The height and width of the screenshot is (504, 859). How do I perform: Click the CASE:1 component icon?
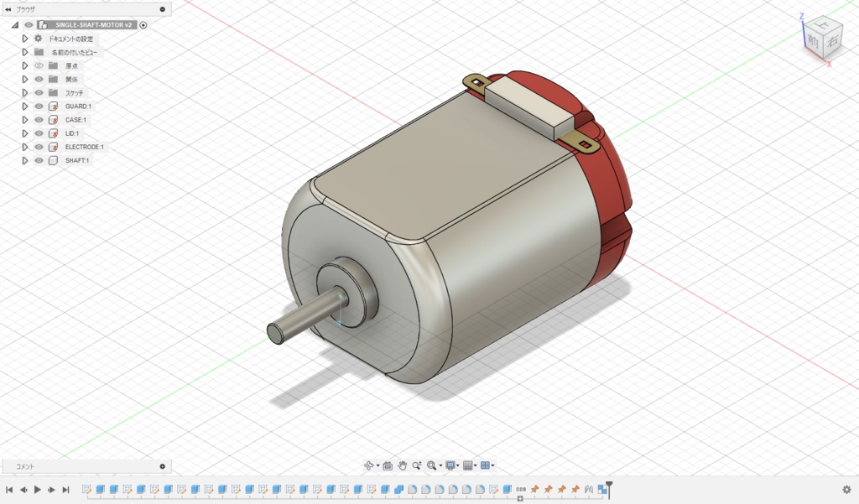(x=53, y=120)
